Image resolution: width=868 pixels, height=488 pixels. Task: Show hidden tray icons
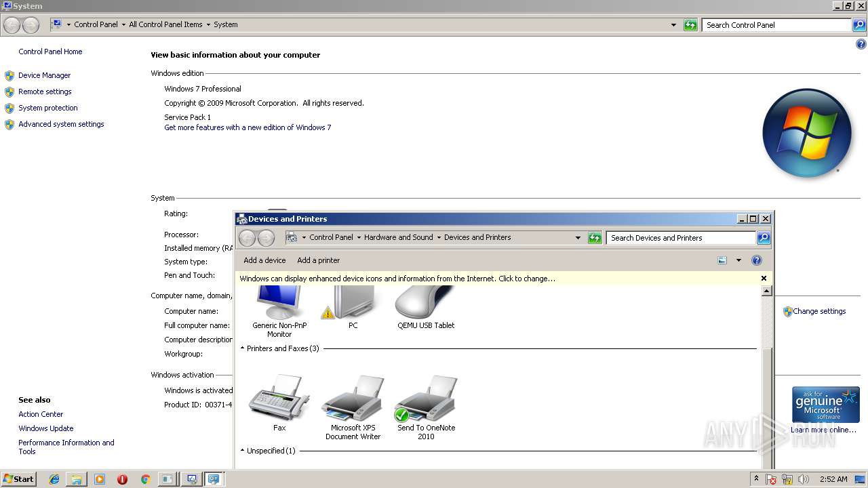(756, 479)
